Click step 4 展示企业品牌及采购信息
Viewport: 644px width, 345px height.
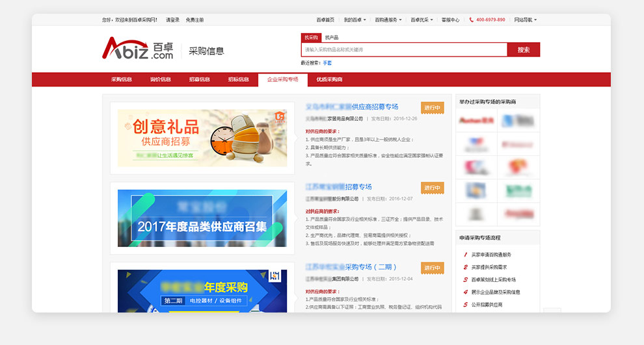coord(495,292)
